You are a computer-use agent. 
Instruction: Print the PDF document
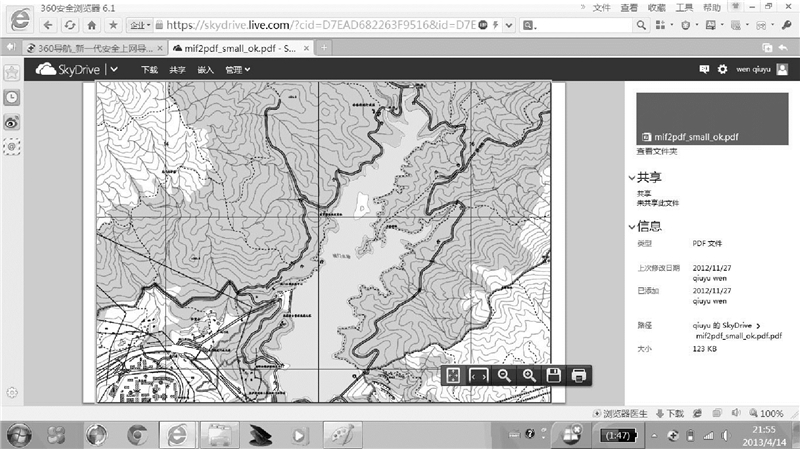click(578, 375)
